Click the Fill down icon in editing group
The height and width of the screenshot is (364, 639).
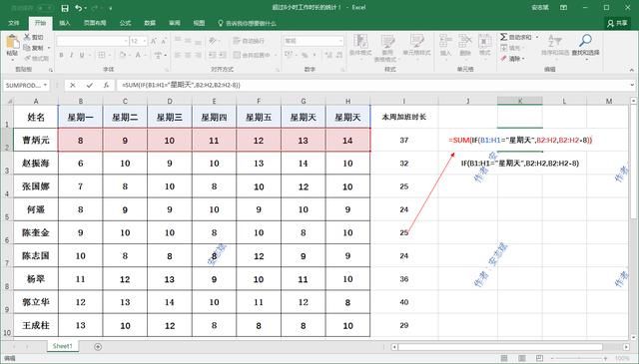(503, 48)
